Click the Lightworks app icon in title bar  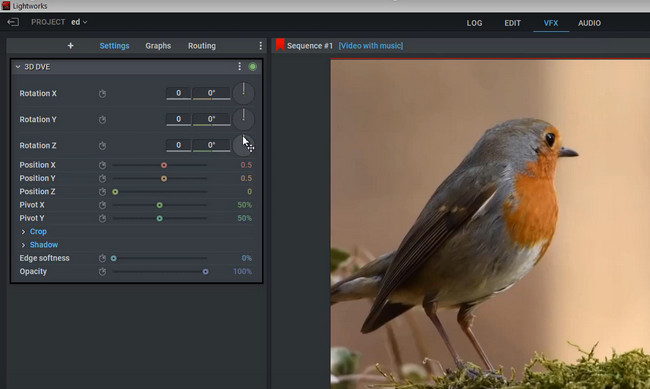pyautogui.click(x=6, y=6)
